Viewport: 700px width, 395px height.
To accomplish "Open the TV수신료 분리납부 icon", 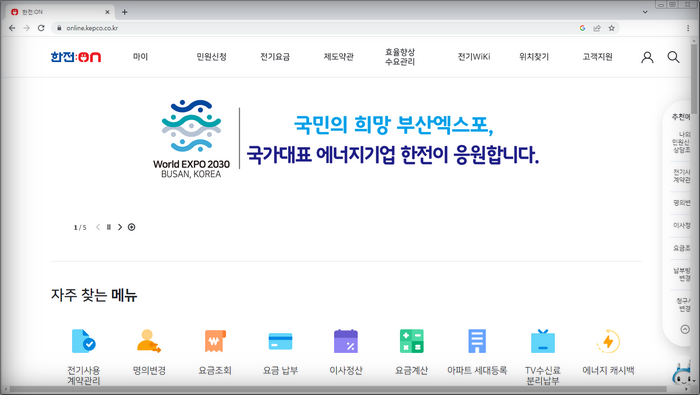I will [543, 341].
